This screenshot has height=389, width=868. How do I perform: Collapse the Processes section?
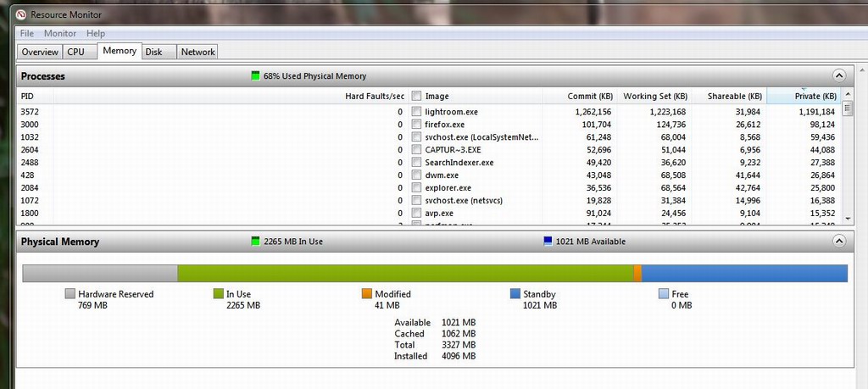coord(839,75)
